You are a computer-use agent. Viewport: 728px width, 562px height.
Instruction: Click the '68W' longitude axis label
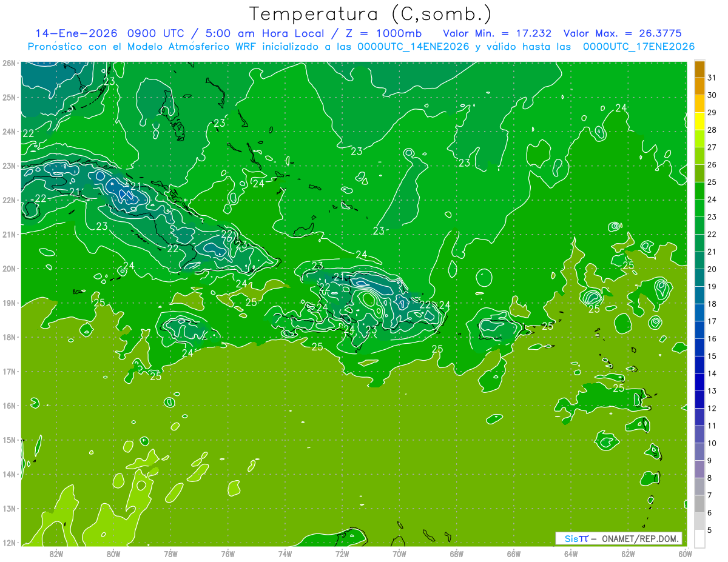(x=457, y=554)
